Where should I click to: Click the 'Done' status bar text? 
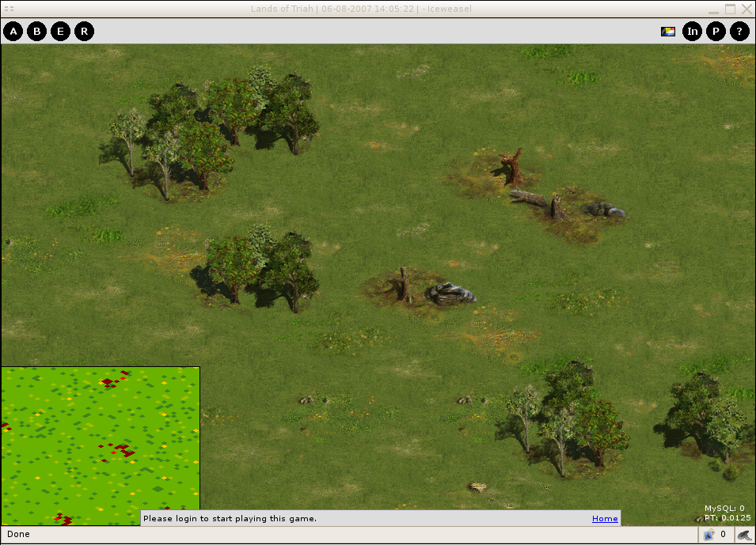[18, 534]
